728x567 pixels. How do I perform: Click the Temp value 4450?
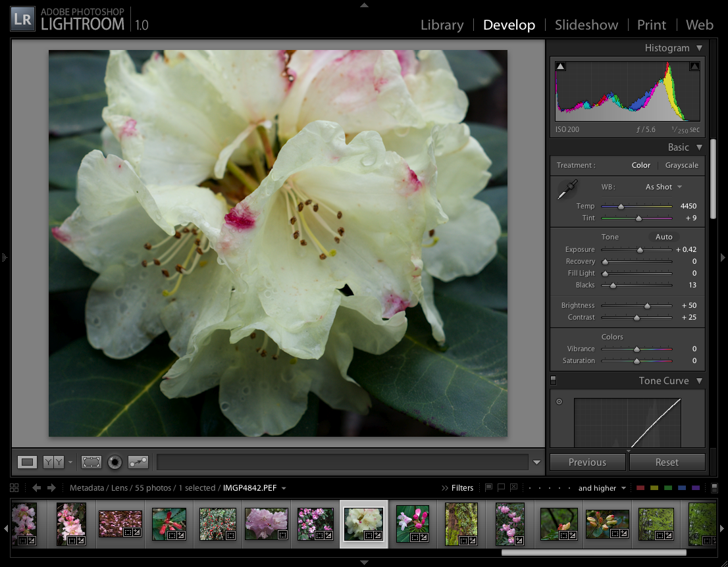point(688,206)
